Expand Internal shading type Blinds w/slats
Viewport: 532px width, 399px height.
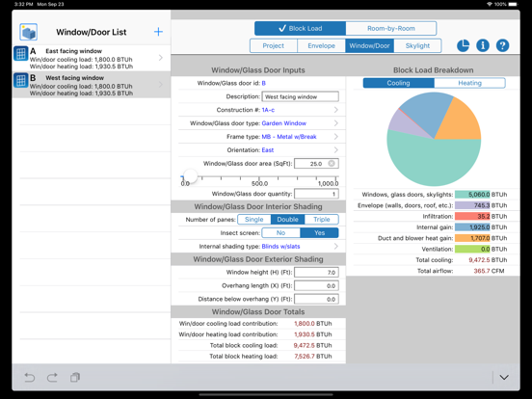pos(262,247)
